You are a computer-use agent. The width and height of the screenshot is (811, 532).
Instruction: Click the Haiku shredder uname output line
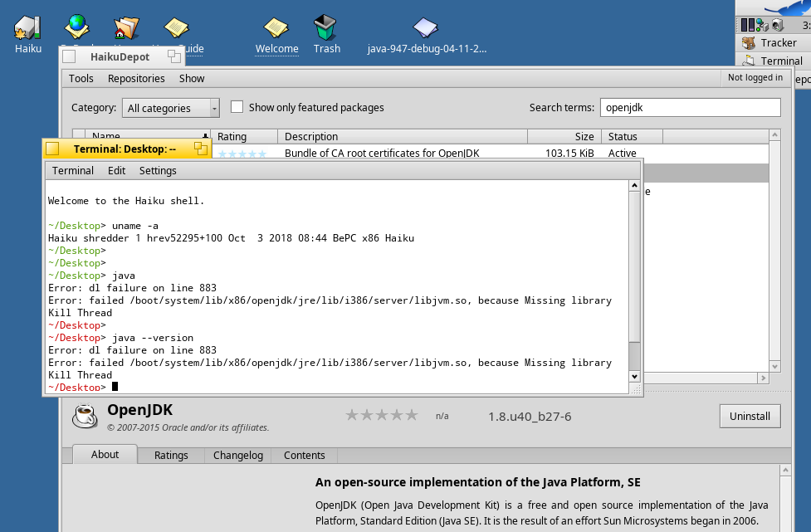232,238
